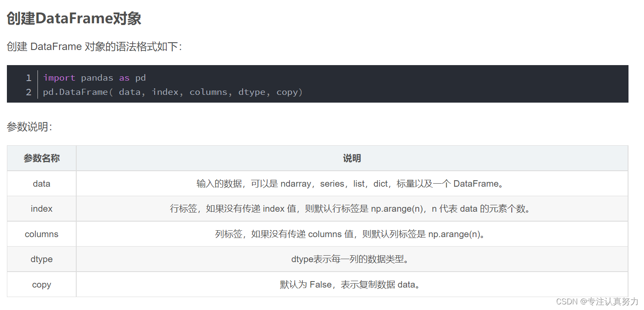Viewport: 644px width, 310px height.
Task: Click code line number 2
Action: click(x=28, y=92)
